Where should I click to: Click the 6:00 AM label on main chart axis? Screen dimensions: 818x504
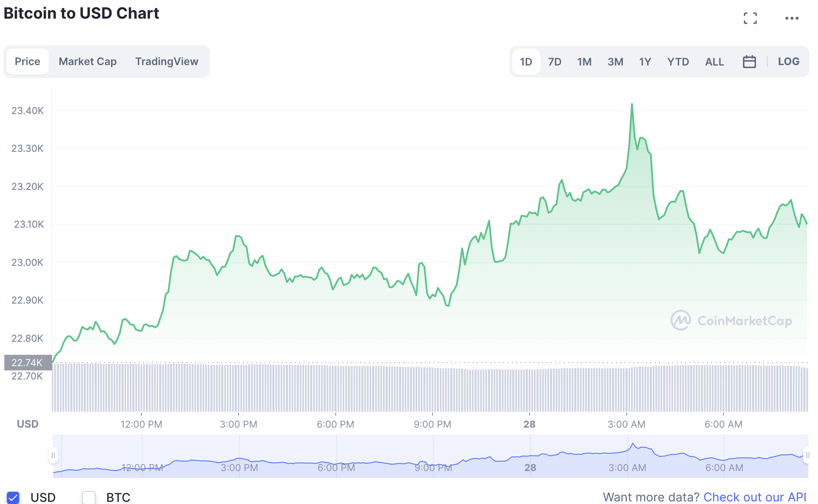(x=723, y=424)
